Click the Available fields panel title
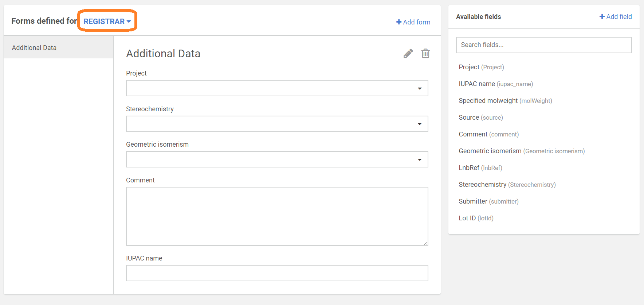This screenshot has width=644, height=305. click(478, 17)
